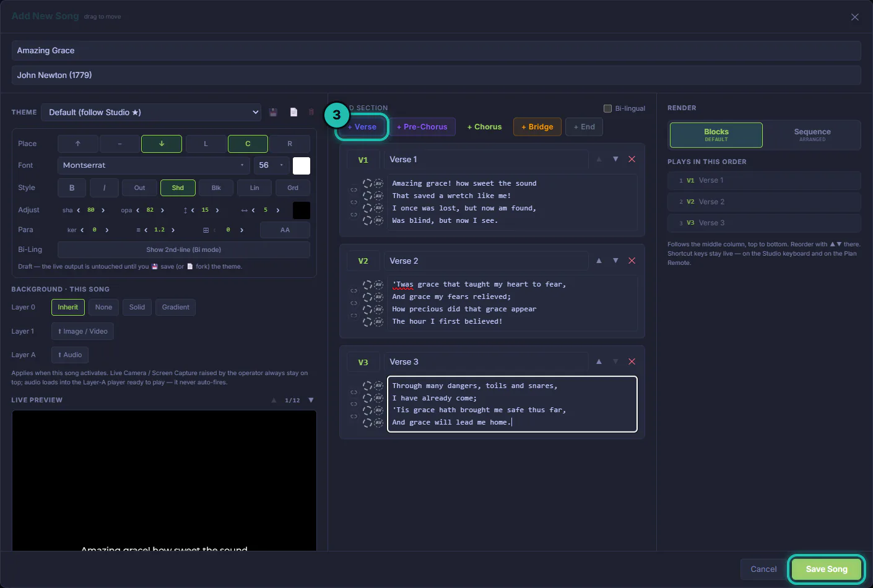Select the Blocks render mode
This screenshot has width=873, height=588.
tap(716, 135)
